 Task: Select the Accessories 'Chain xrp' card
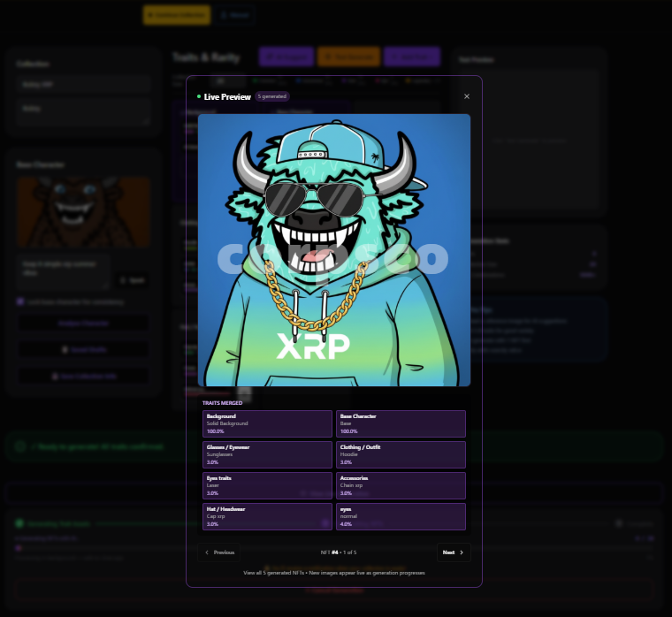coord(401,485)
